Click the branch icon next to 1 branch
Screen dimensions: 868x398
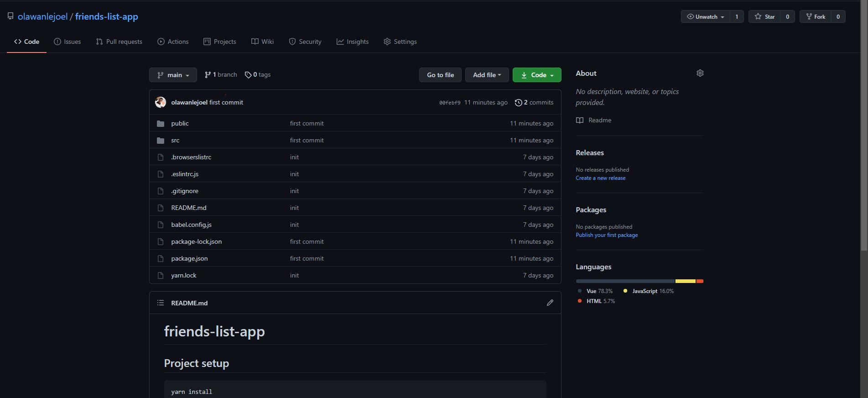tap(208, 75)
